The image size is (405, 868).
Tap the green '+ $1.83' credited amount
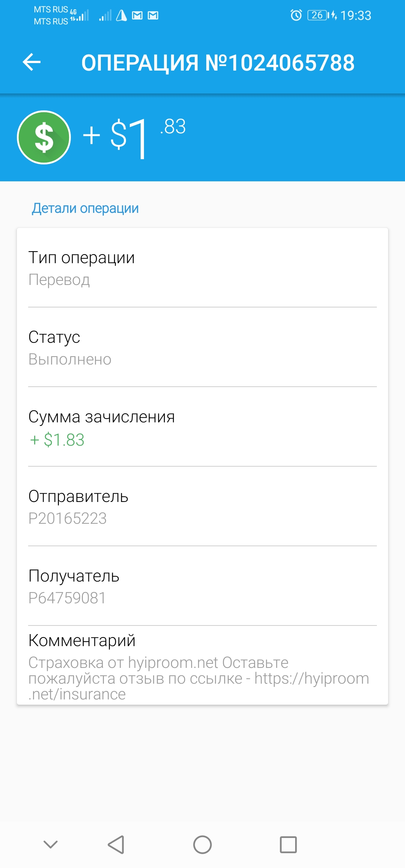point(57,440)
